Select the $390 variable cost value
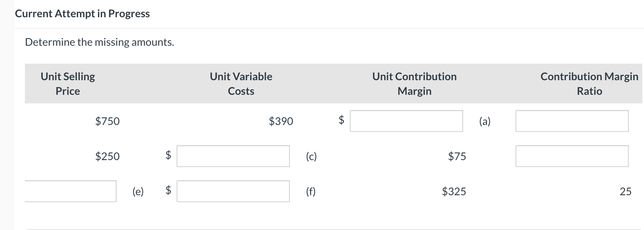 [x=281, y=121]
